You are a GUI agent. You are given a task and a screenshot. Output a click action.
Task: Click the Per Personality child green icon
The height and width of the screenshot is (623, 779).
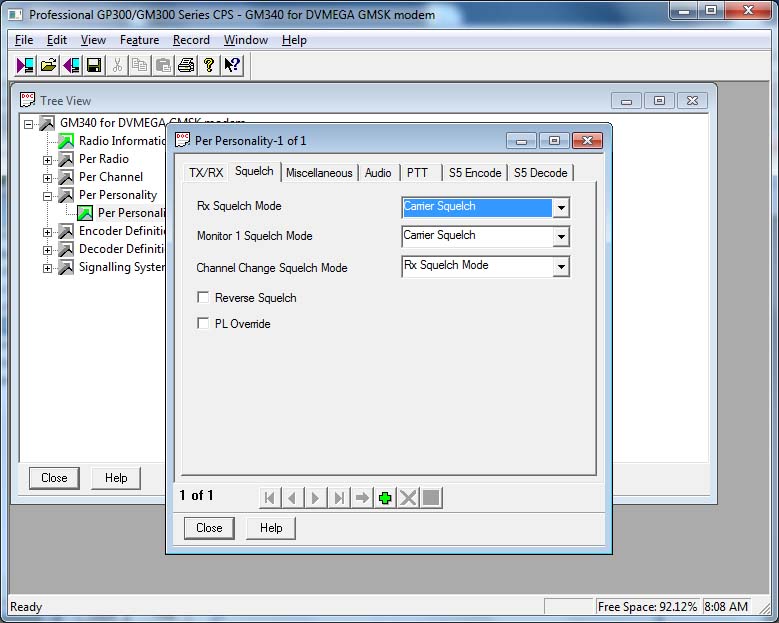click(x=84, y=213)
